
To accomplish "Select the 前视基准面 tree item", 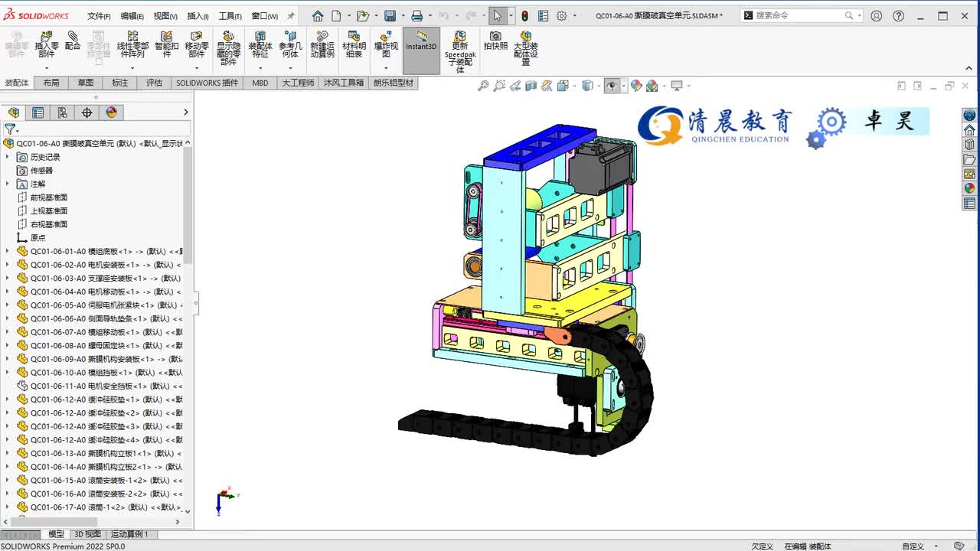I will (48, 197).
